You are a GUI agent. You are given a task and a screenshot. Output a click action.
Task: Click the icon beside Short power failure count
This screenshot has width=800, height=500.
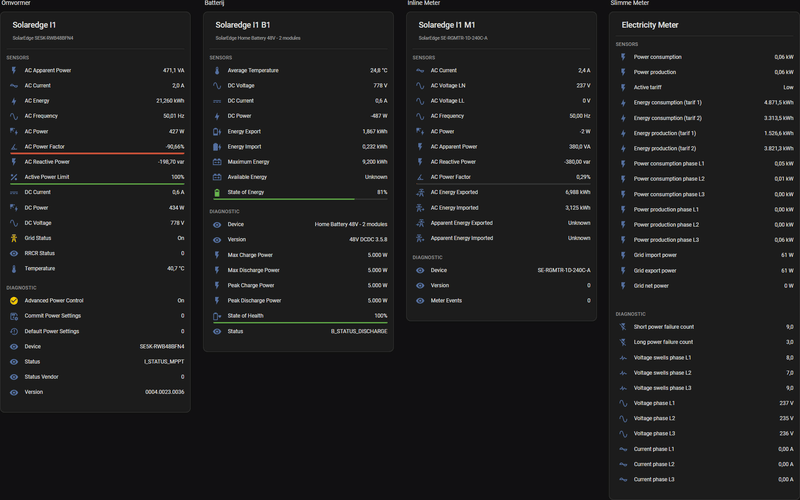622,327
